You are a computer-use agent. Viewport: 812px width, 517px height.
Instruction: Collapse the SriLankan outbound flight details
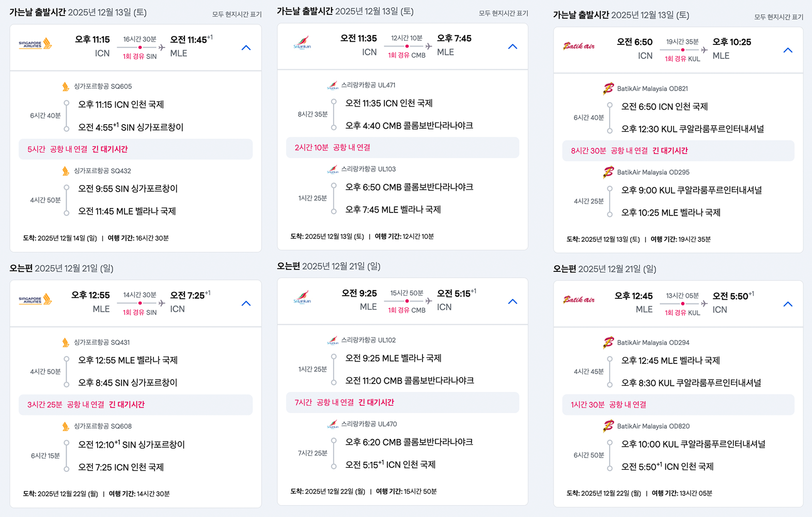(x=512, y=47)
